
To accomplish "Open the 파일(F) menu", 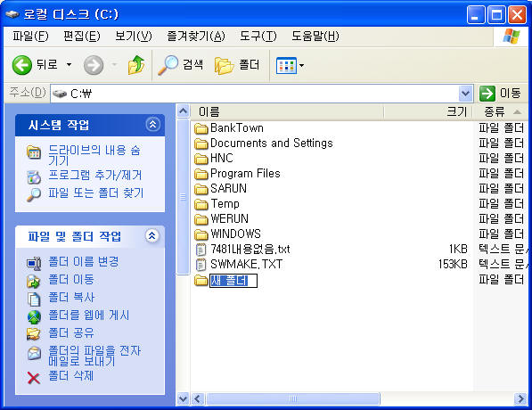I will pyautogui.click(x=30, y=36).
